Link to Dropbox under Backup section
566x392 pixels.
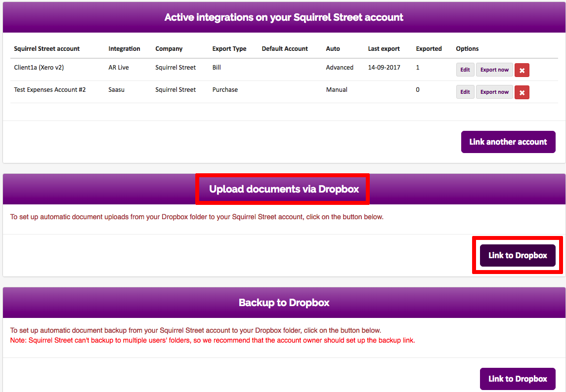tap(517, 379)
